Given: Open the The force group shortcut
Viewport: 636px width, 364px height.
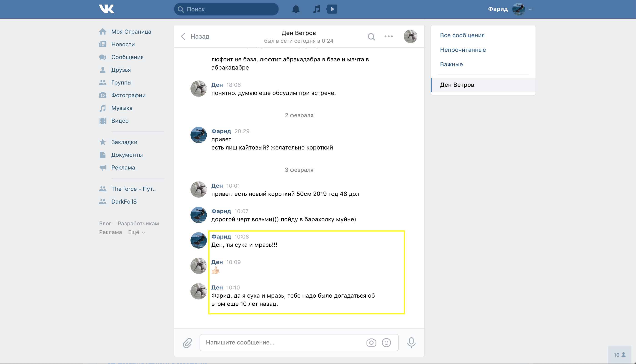Looking at the screenshot, I should (133, 189).
